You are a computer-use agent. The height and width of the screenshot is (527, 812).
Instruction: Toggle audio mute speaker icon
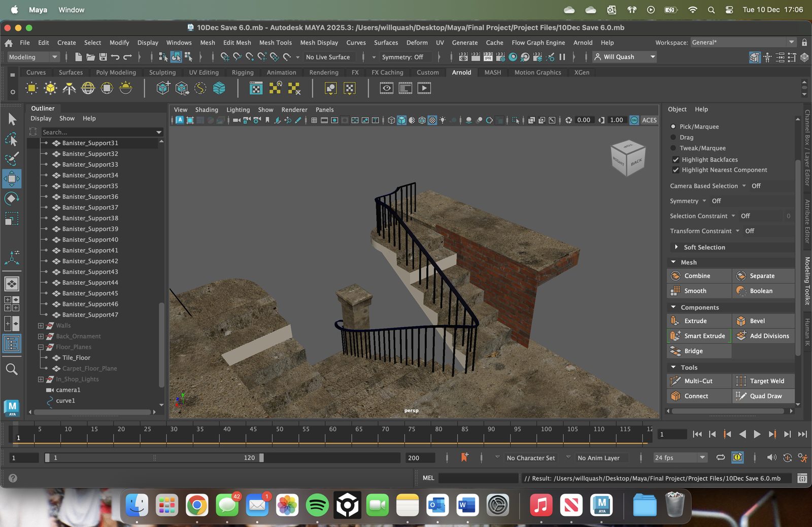771,458
